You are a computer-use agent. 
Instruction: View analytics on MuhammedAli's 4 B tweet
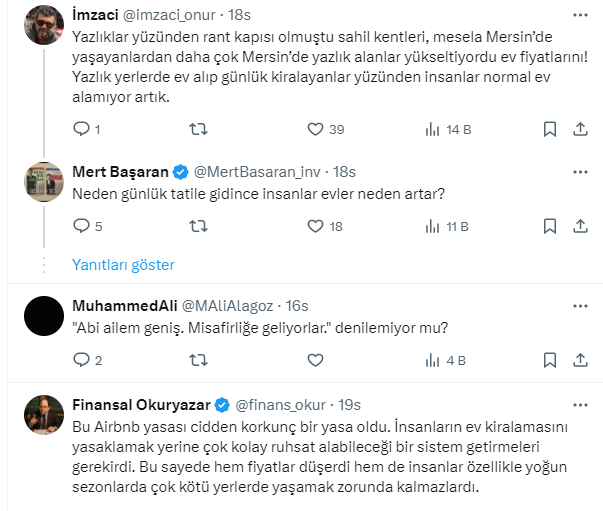[x=434, y=360]
